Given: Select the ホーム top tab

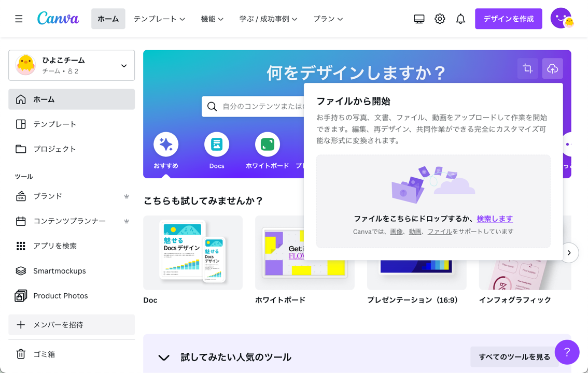Looking at the screenshot, I should click(108, 19).
